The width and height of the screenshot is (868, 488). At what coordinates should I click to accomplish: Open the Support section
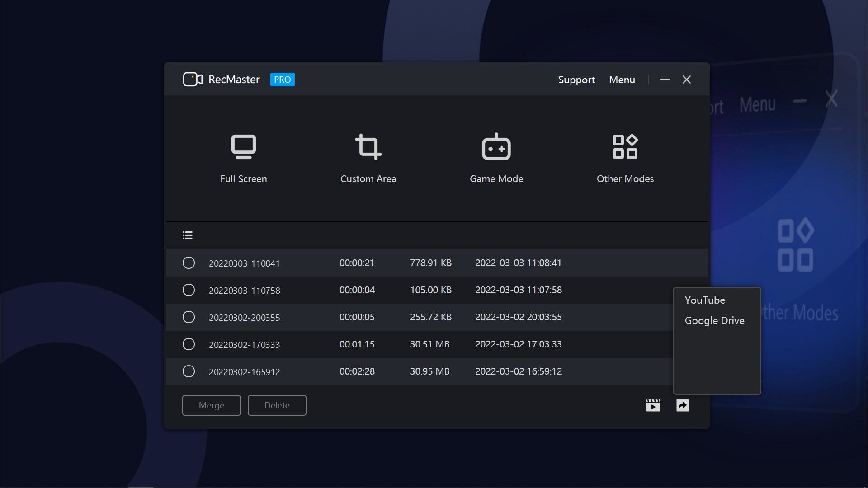click(x=576, y=80)
